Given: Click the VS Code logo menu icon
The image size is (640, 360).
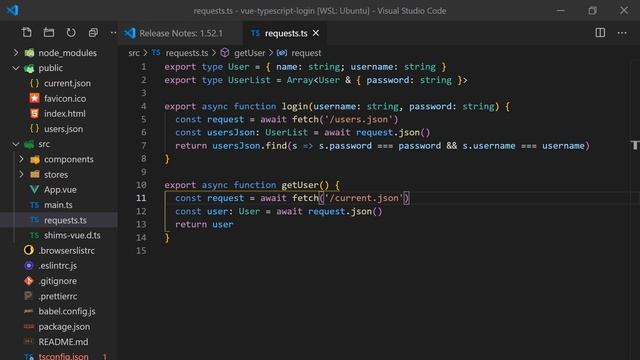Looking at the screenshot, I should point(13,10).
